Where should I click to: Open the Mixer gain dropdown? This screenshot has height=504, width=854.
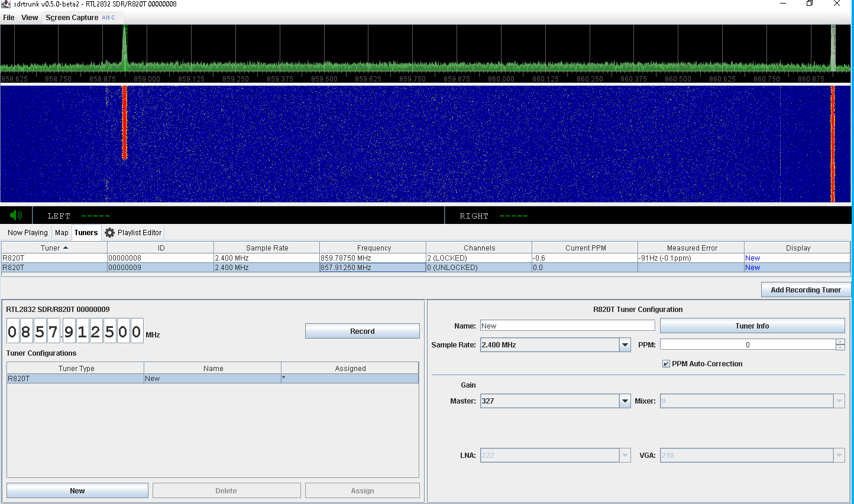(839, 401)
